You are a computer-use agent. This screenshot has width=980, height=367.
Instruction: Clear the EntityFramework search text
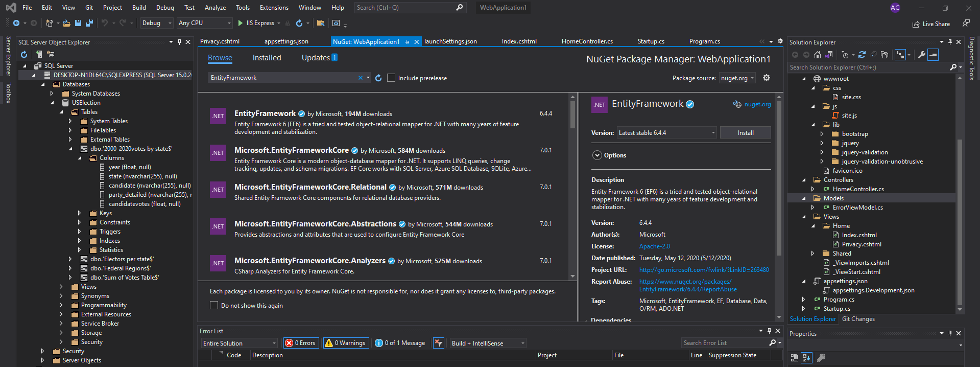point(361,78)
